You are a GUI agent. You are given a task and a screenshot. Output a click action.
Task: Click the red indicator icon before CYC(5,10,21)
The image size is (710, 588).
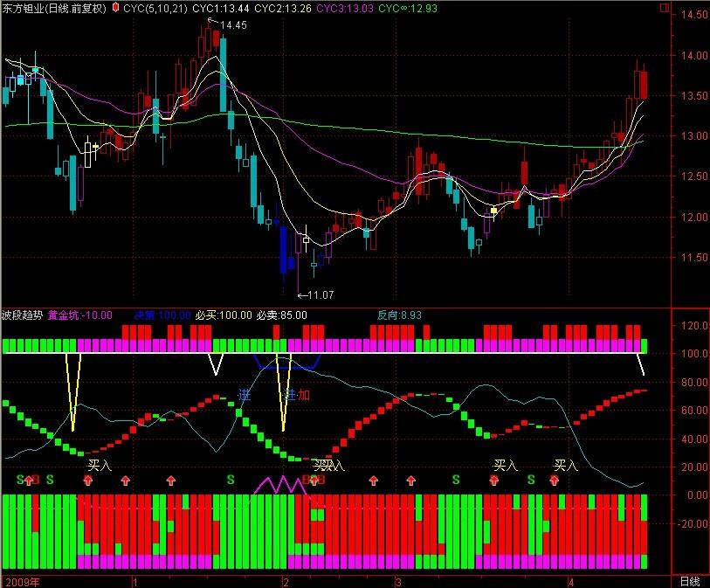[x=115, y=8]
